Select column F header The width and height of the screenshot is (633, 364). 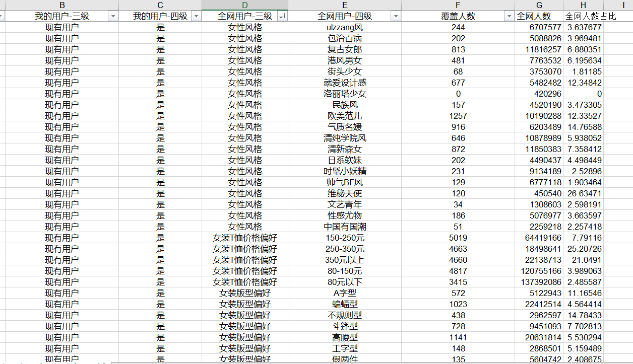click(x=458, y=5)
